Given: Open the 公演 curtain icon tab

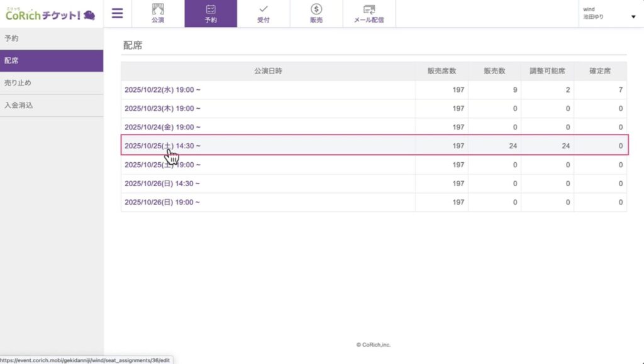Looking at the screenshot, I should click(158, 14).
